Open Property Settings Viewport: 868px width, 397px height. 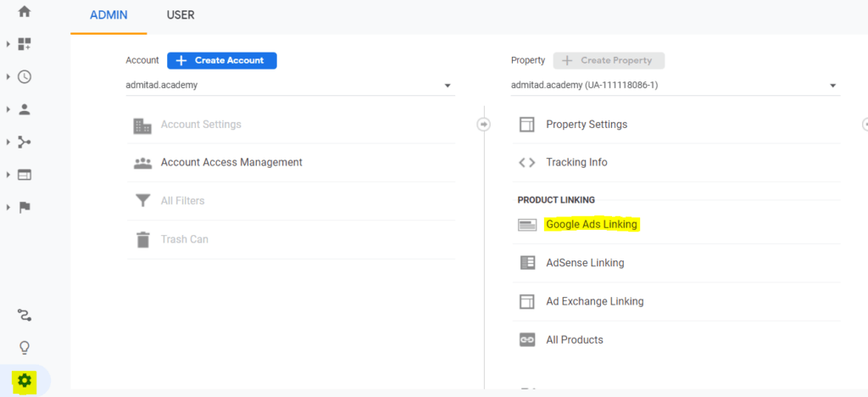coord(587,125)
